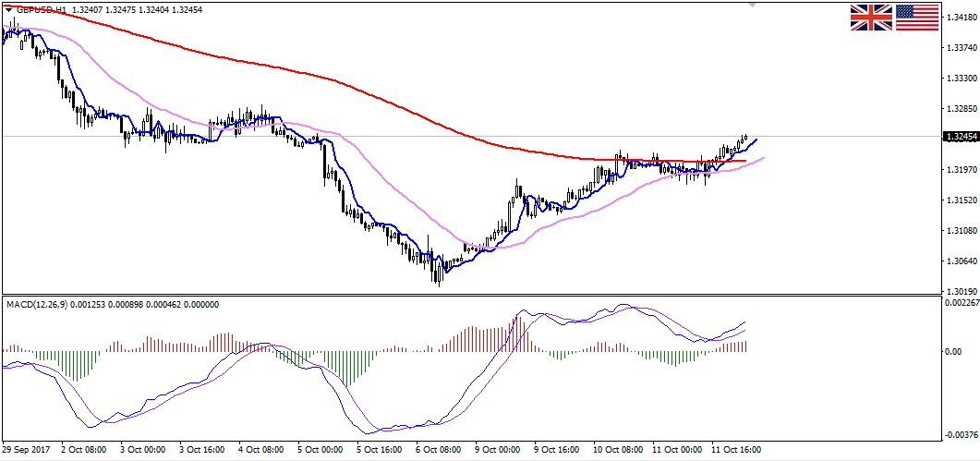Screen dimensions: 980x461
Task: Click the 1.33740 price axis label
Action: point(961,47)
